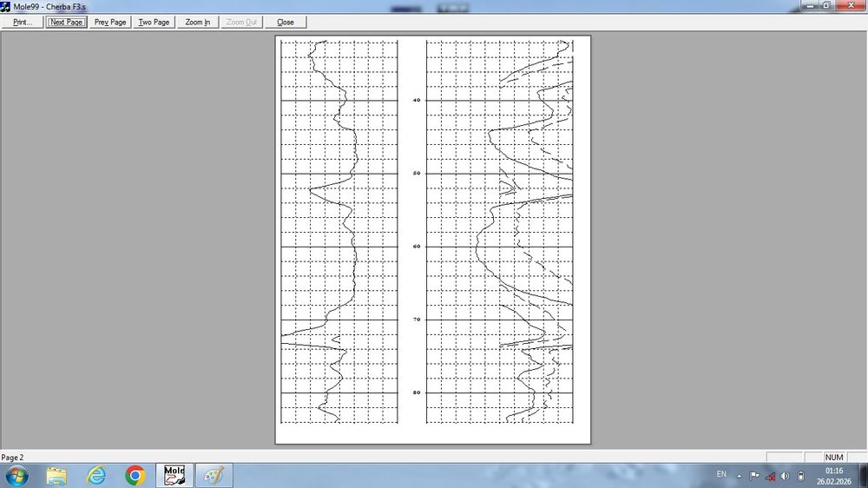
Task: Open Paint app from taskbar
Action: point(214,476)
